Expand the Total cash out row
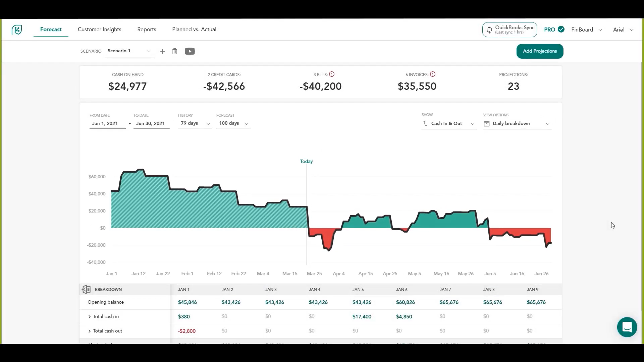The image size is (644, 362). (90, 330)
